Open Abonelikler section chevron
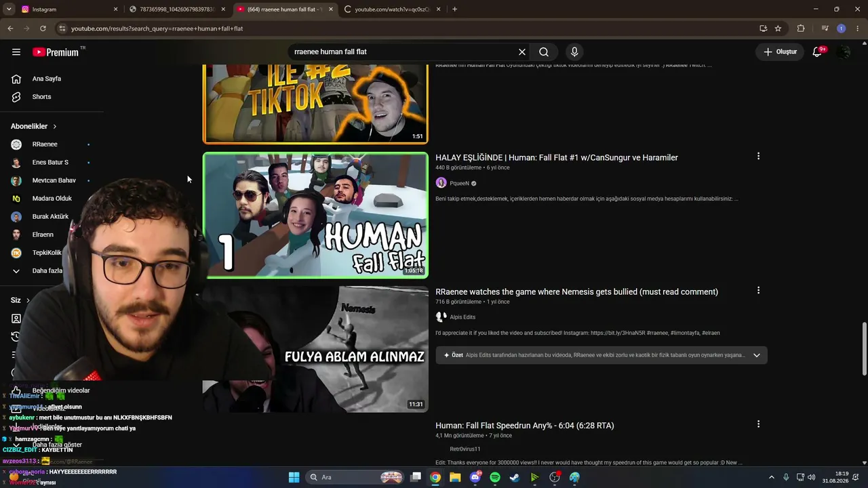 [55, 127]
